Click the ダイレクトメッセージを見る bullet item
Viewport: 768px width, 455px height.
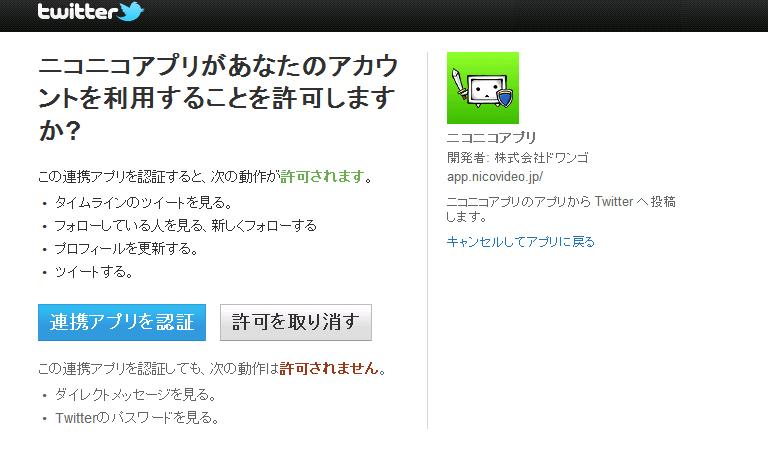(135, 394)
